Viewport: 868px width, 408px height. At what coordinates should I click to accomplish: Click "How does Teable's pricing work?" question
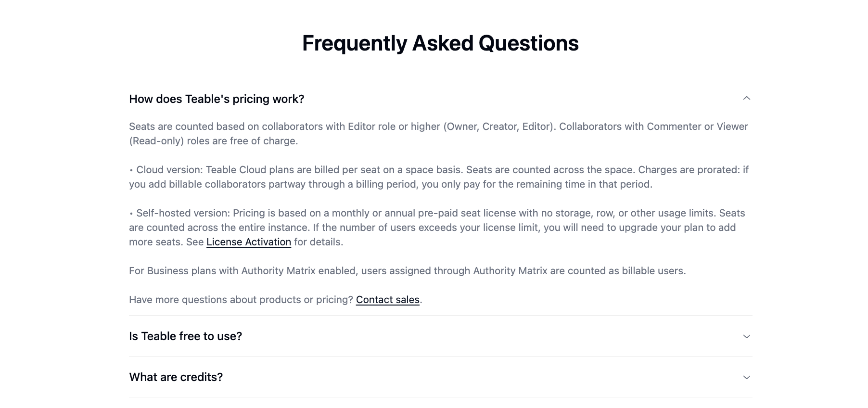pyautogui.click(x=217, y=99)
